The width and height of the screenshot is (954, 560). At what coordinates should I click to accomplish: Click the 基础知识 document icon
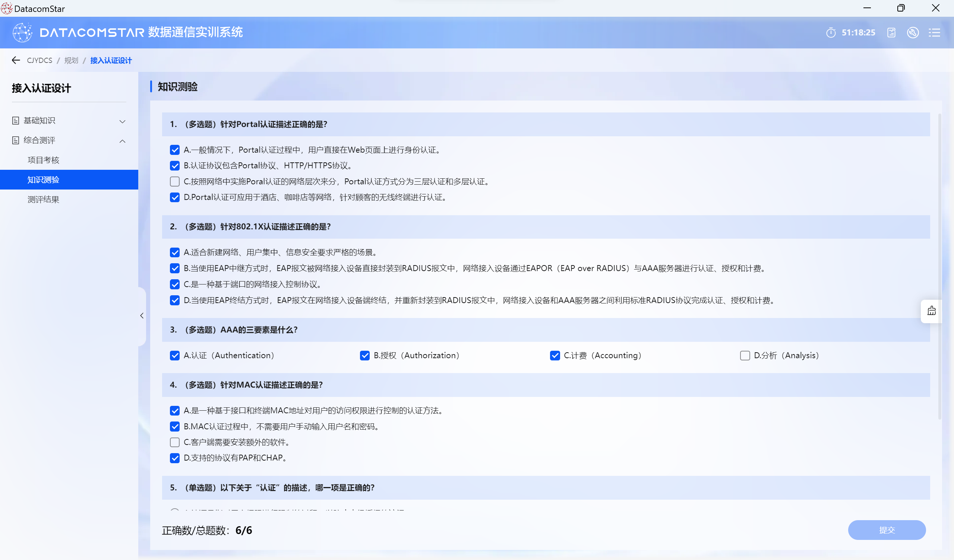point(16,121)
